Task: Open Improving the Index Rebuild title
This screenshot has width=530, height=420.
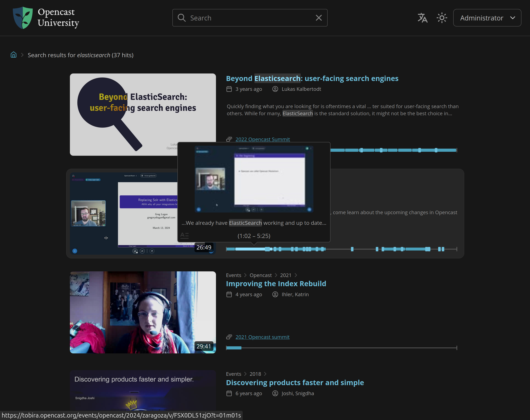Action: click(x=276, y=283)
